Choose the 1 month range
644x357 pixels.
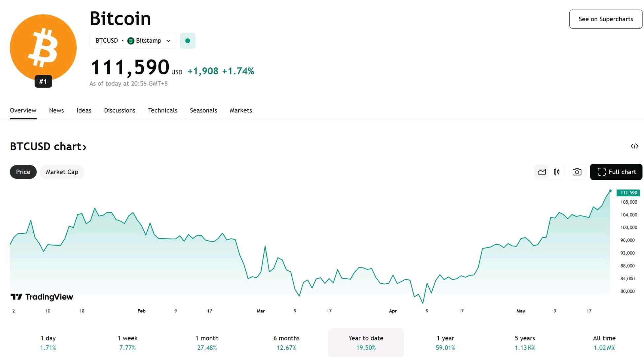click(207, 343)
